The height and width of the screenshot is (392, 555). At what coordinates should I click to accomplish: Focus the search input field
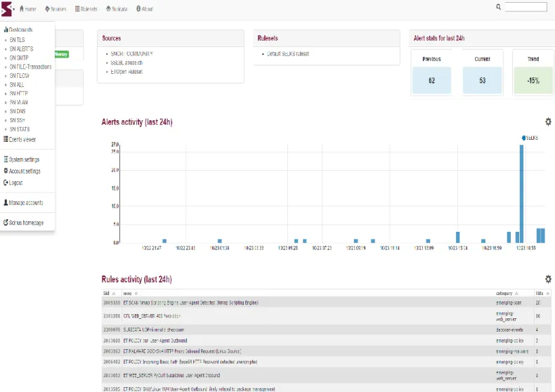525,7
